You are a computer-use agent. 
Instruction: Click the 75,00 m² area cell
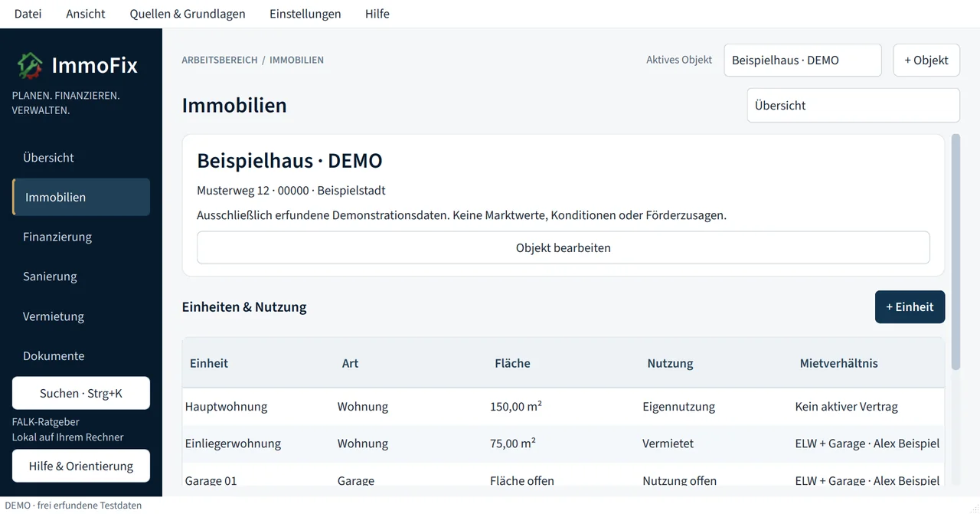point(513,444)
